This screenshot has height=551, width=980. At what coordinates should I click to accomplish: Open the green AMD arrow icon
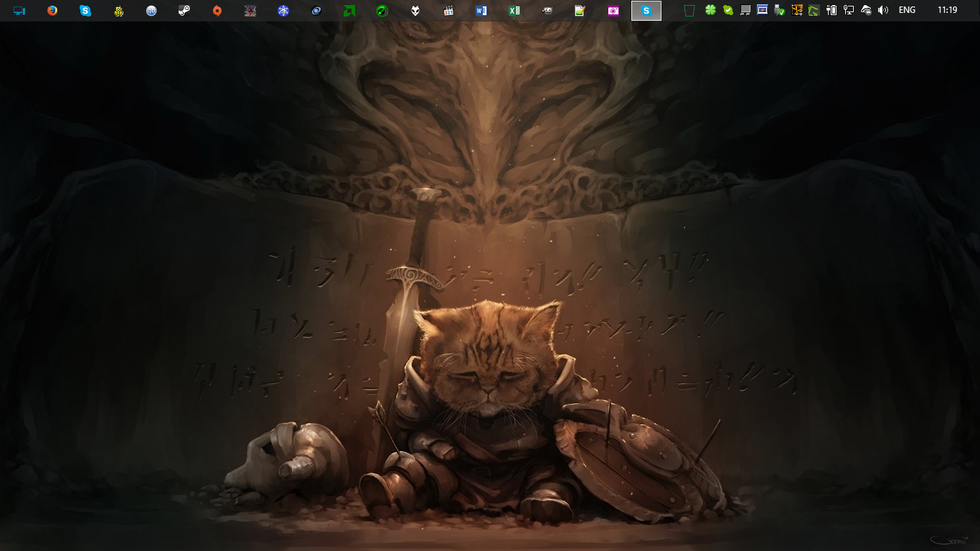click(349, 11)
